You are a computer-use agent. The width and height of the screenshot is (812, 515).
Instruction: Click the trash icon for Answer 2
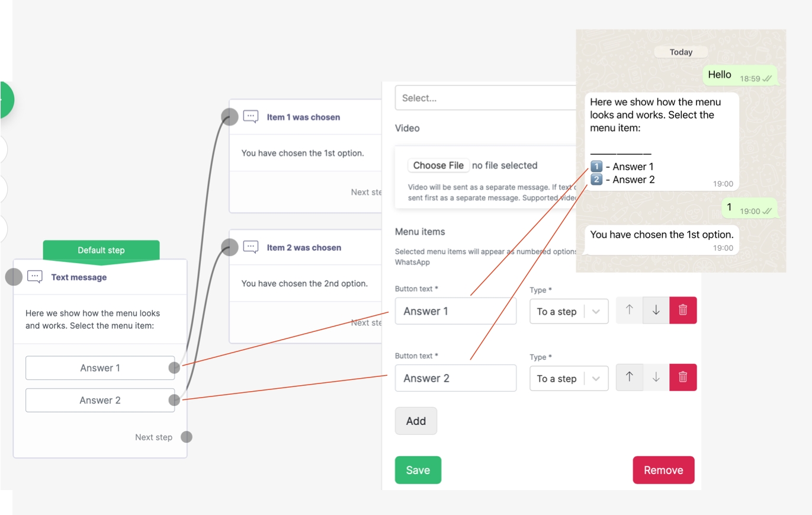[x=683, y=378]
